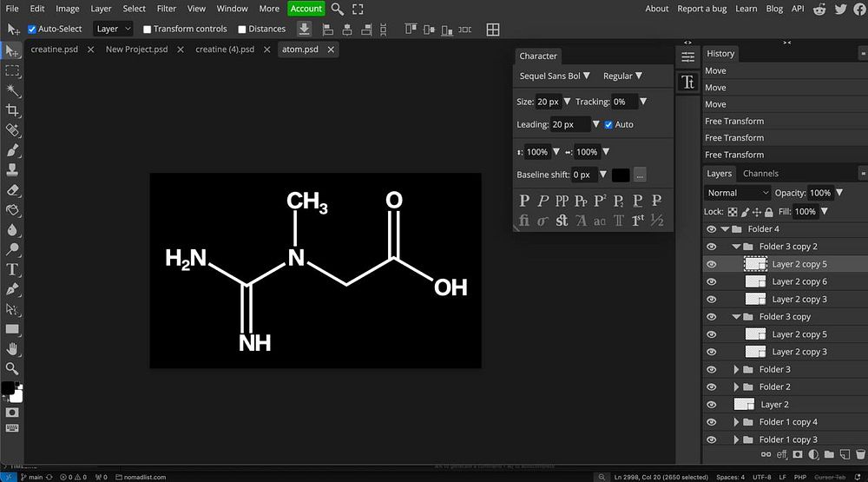Select the Crop tool
This screenshot has height=482, width=868.
[13, 110]
